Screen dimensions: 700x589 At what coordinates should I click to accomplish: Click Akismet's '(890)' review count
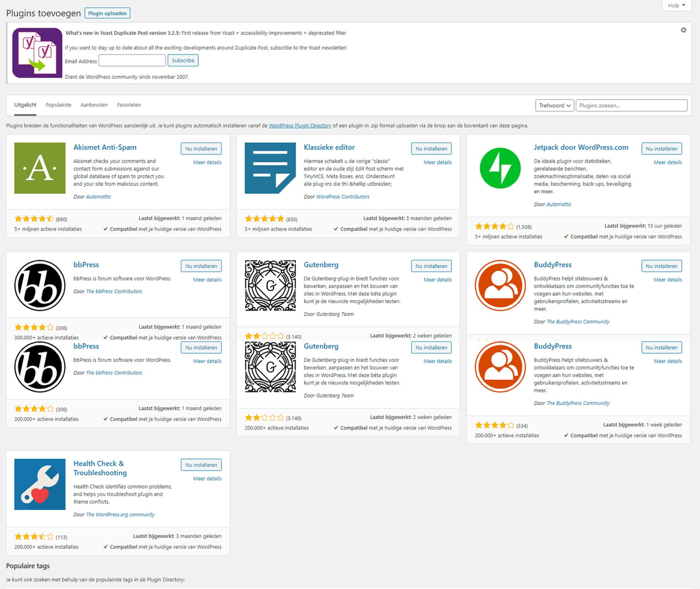coord(61,219)
